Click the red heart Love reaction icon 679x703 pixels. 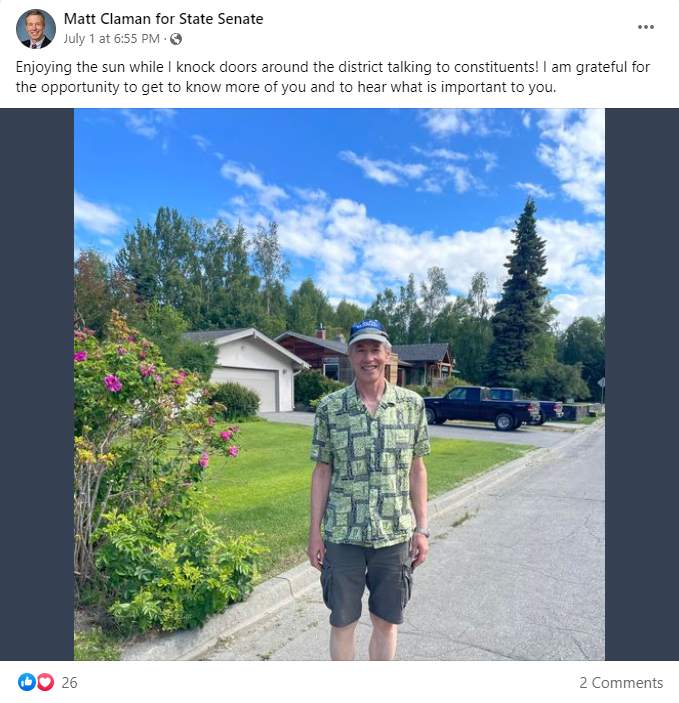[x=45, y=682]
